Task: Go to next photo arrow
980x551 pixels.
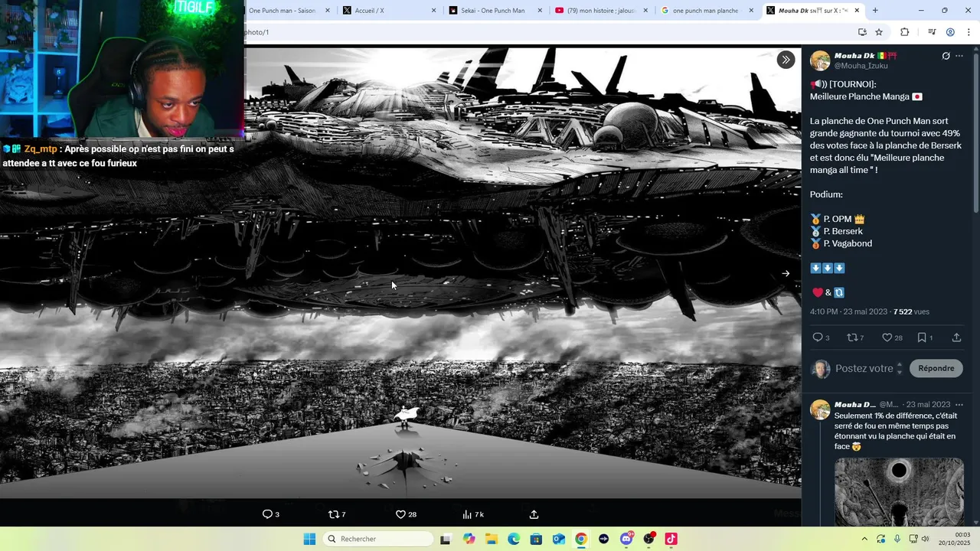Action: point(786,273)
